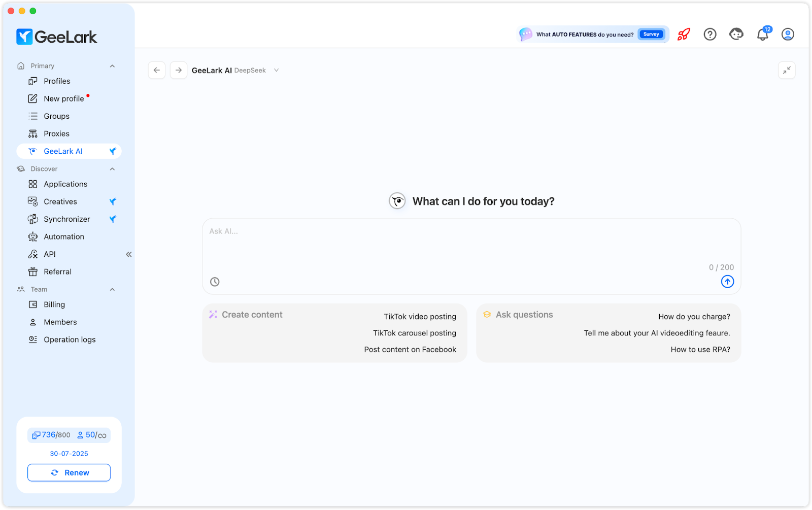
Task: Open API in the sidebar
Action: click(69, 254)
